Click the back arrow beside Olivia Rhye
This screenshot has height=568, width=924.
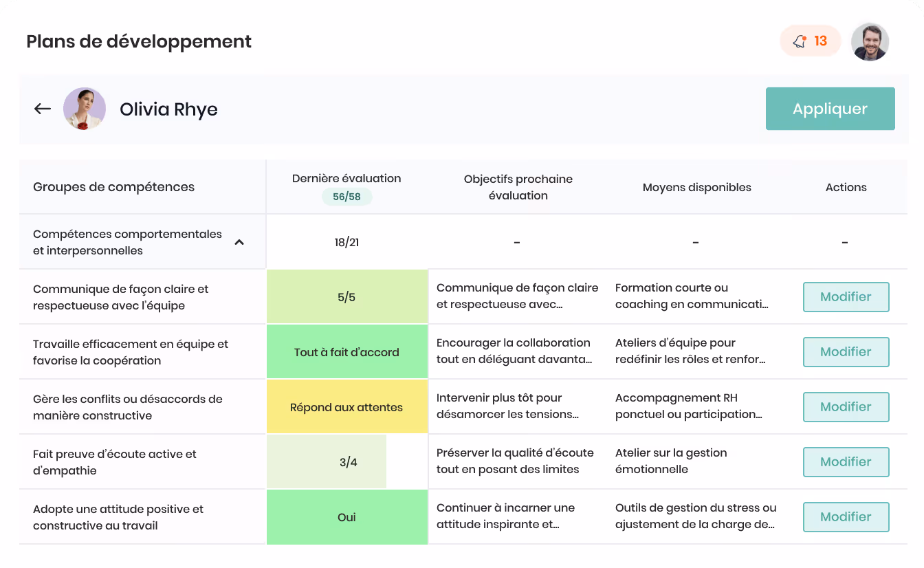coord(43,109)
